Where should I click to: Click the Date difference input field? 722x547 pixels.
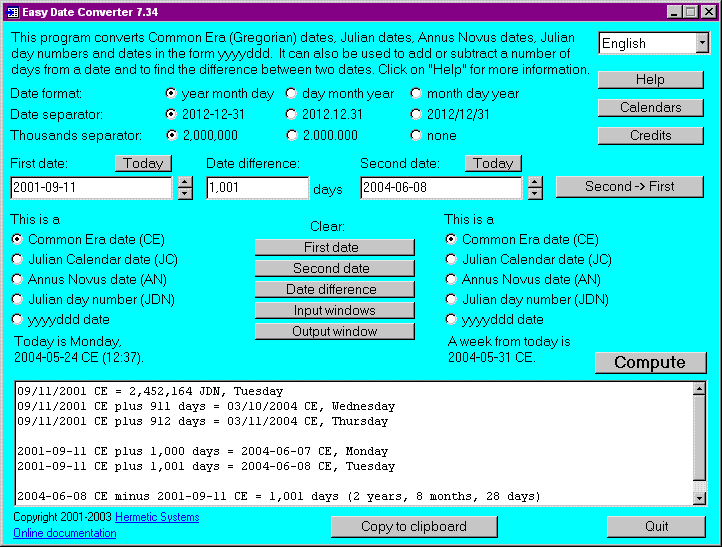coord(257,188)
